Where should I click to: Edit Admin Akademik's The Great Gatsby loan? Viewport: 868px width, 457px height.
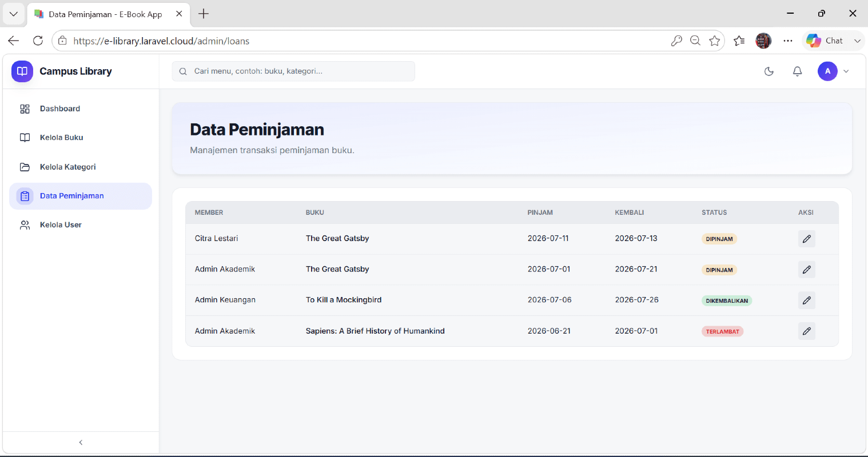[807, 270]
